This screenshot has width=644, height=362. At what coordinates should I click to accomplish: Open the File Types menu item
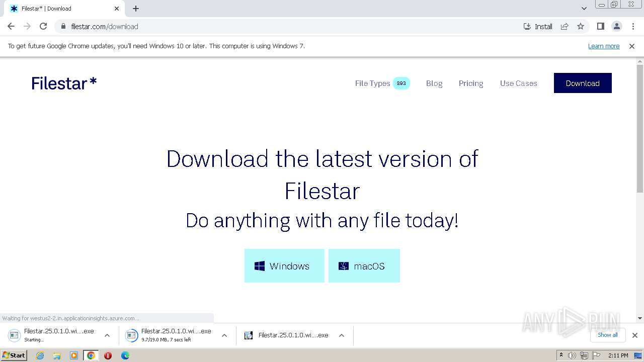pos(372,83)
